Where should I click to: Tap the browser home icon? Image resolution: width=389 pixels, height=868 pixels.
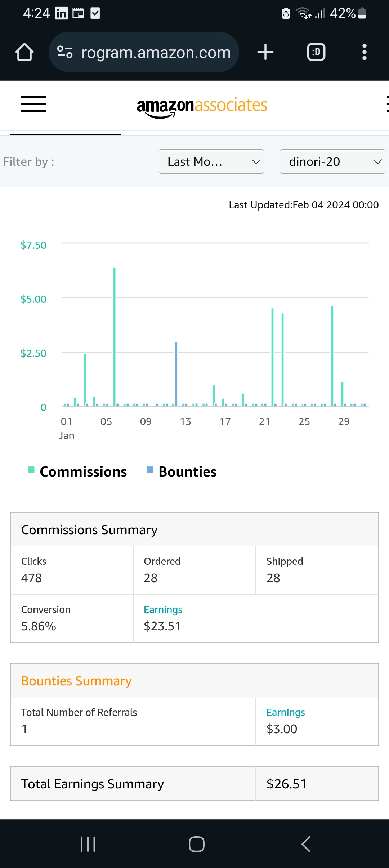click(x=24, y=52)
